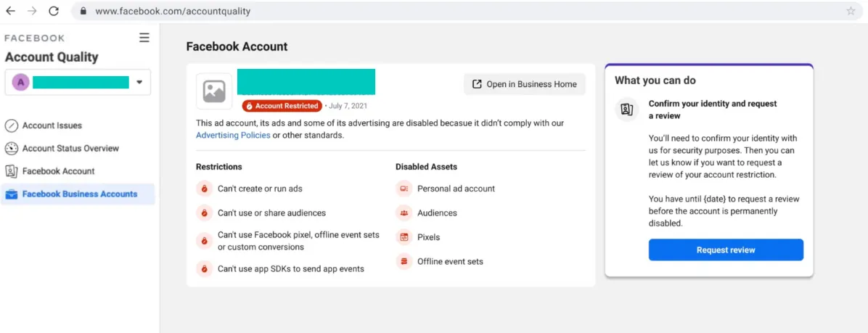
Task: Open the Advertising Policies link
Action: click(233, 135)
